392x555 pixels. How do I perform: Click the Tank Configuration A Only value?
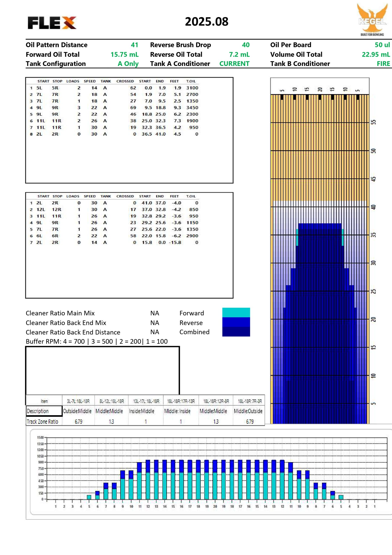128,64
